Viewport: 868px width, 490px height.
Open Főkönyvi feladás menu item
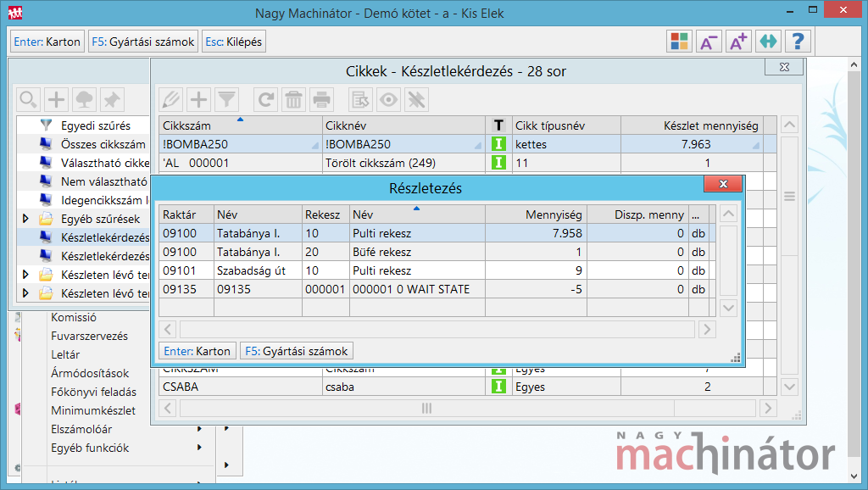[x=93, y=392]
